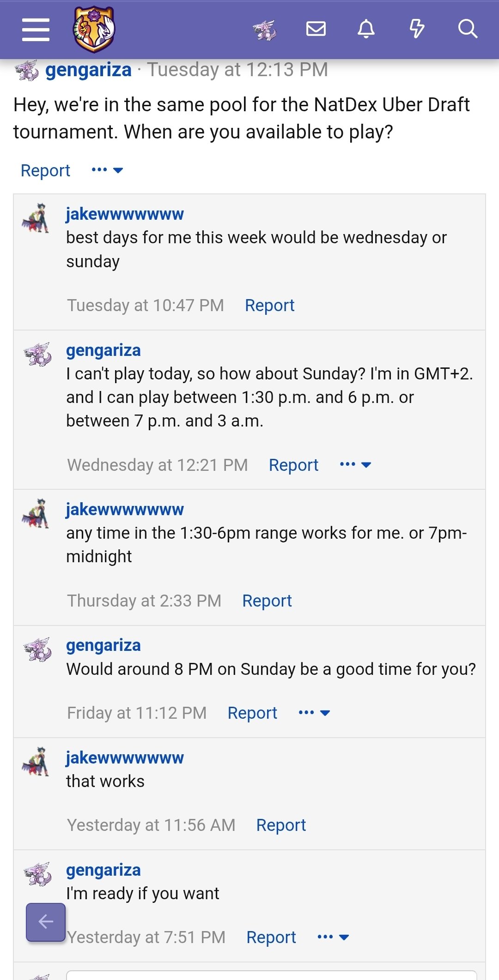Expand more options under the main profile post
The image size is (499, 980).
point(107,170)
